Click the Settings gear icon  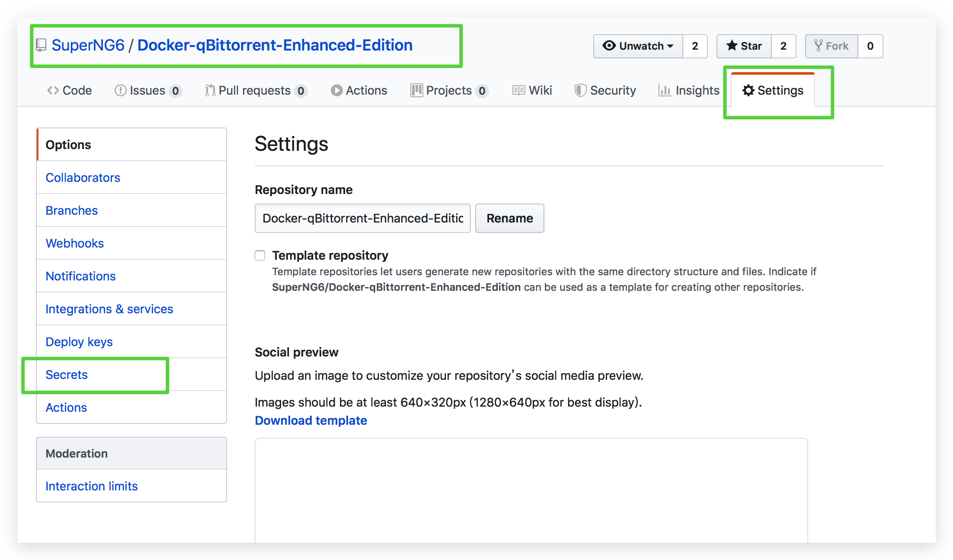click(748, 90)
